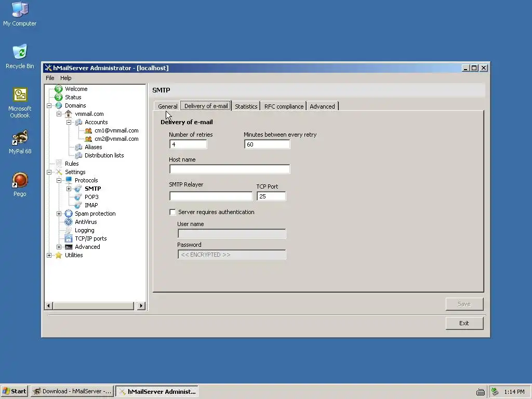This screenshot has height=399, width=532.
Task: Click the cm1@vmmail.com user icon
Action: [x=88, y=130]
